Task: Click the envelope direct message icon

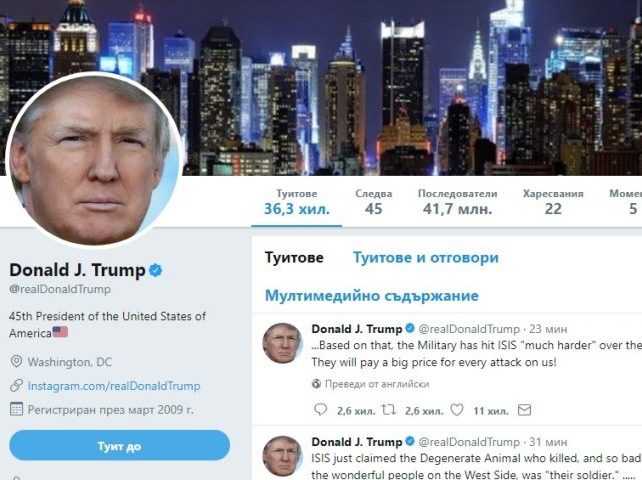Action: click(x=524, y=410)
